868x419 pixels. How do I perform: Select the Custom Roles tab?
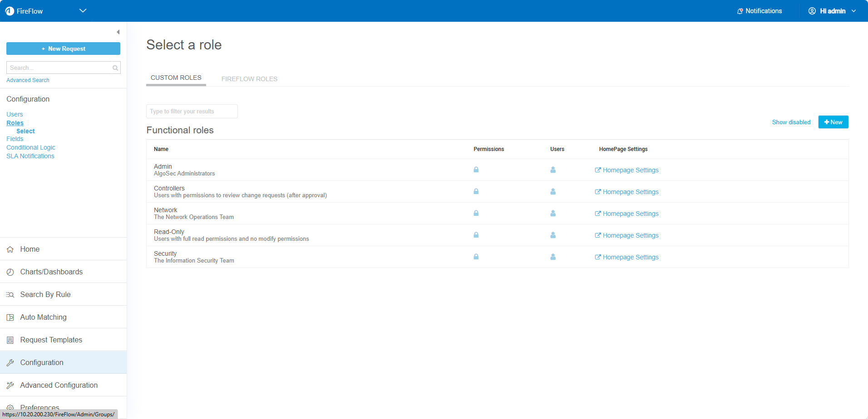pos(176,78)
